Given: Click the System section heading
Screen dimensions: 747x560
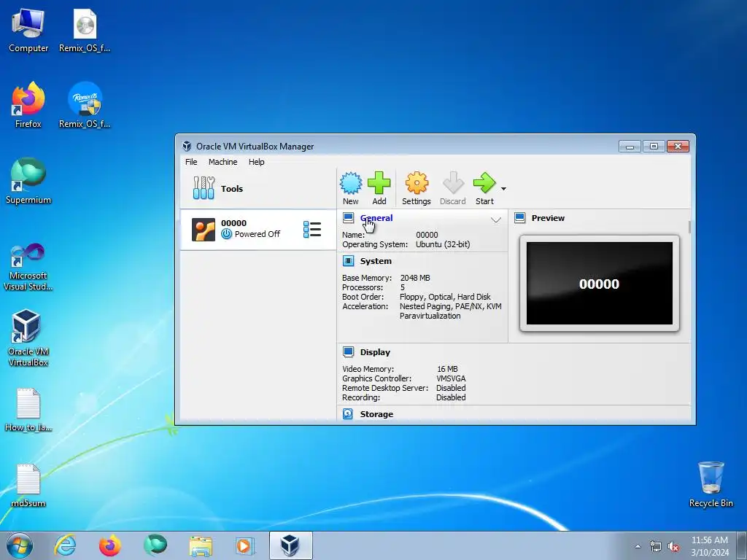Looking at the screenshot, I should [x=376, y=261].
